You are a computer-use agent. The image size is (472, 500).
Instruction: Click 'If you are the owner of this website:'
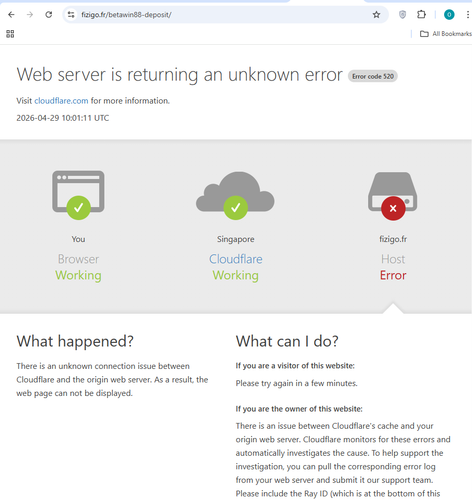click(299, 409)
